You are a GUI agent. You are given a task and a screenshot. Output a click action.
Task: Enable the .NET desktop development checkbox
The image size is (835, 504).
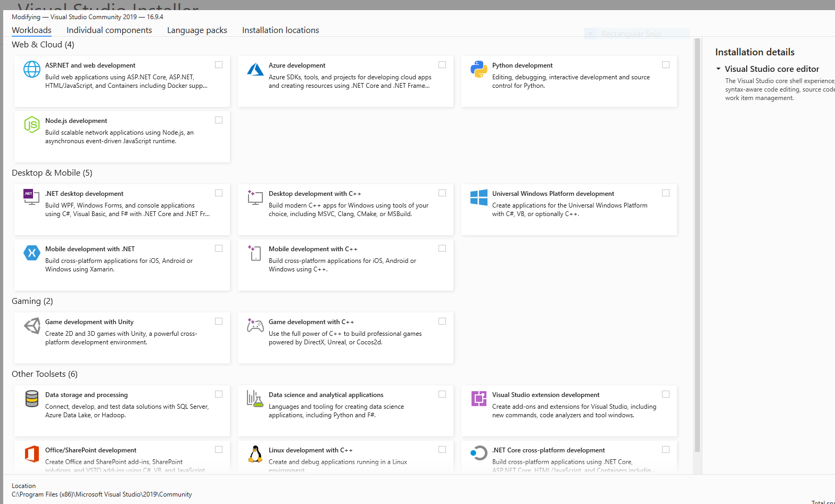(219, 193)
